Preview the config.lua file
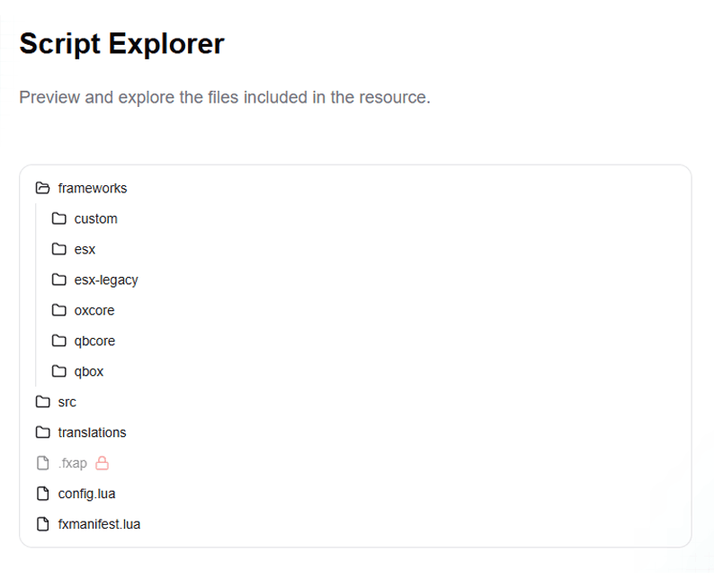 pyautogui.click(x=86, y=494)
